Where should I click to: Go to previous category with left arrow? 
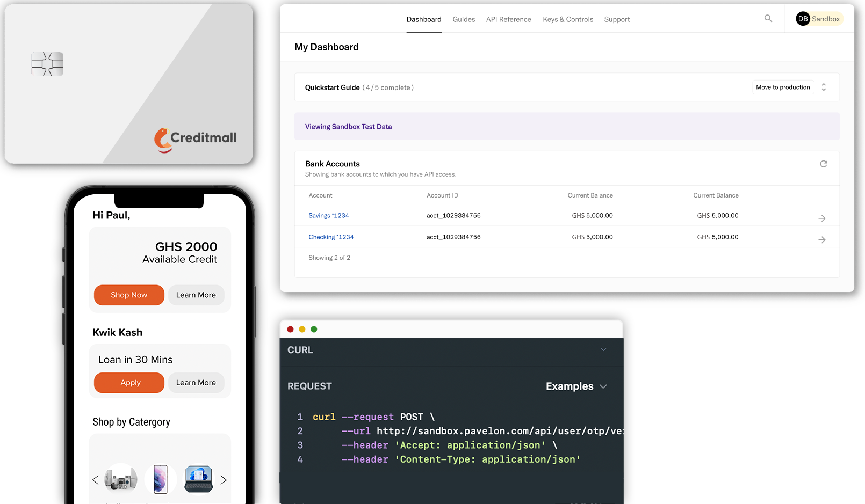tap(96, 480)
